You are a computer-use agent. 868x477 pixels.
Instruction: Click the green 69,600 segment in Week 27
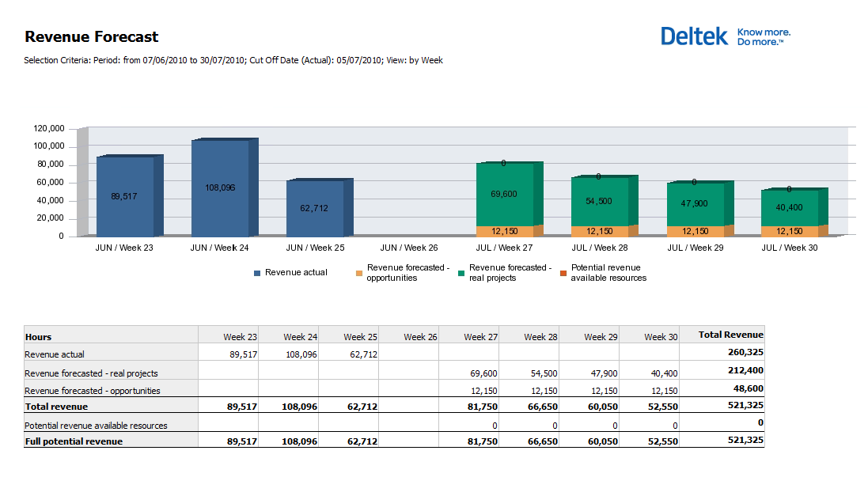(x=505, y=194)
